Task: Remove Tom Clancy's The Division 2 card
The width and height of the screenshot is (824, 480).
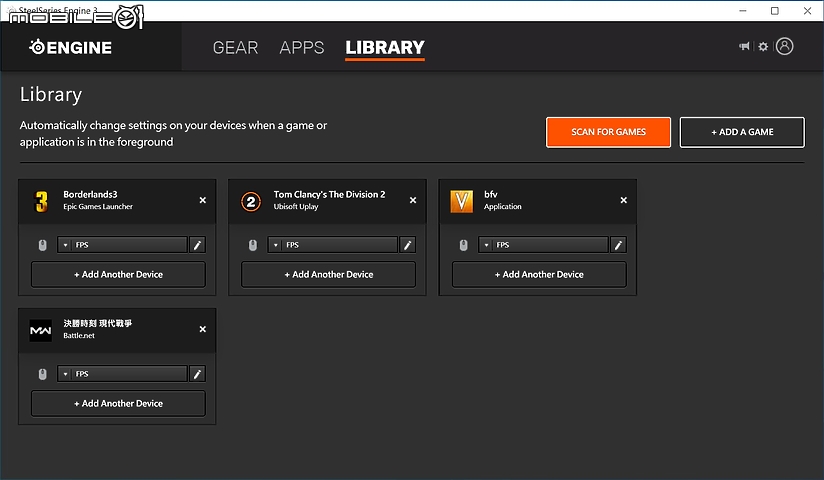Action: (x=413, y=200)
